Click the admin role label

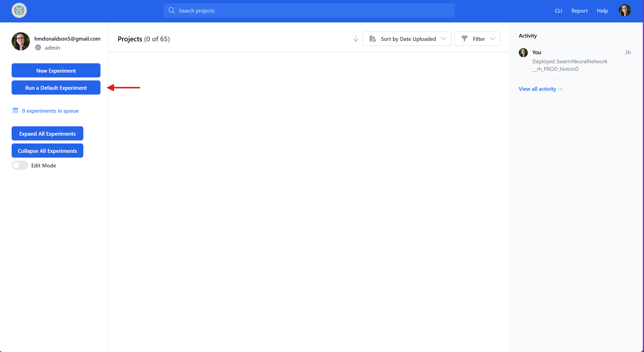tap(53, 48)
